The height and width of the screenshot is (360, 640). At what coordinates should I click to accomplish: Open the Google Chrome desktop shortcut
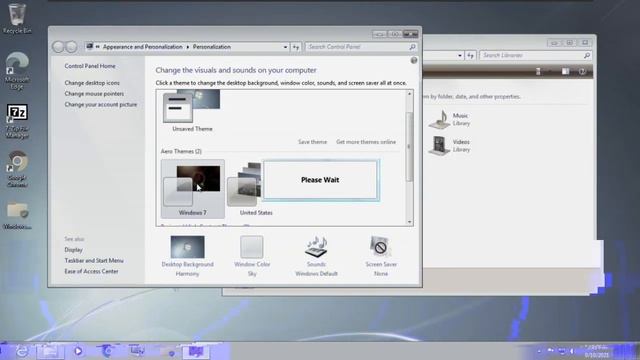[17, 169]
